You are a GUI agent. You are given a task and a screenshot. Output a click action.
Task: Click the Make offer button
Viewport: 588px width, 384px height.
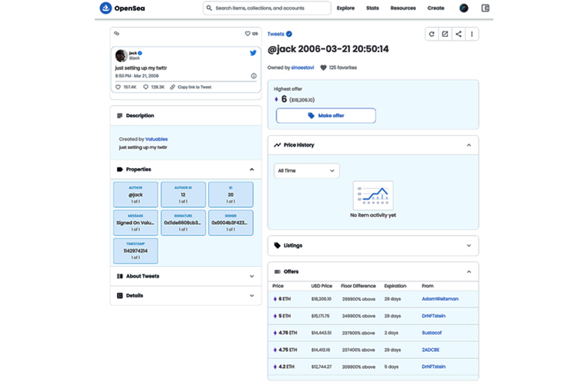(326, 116)
